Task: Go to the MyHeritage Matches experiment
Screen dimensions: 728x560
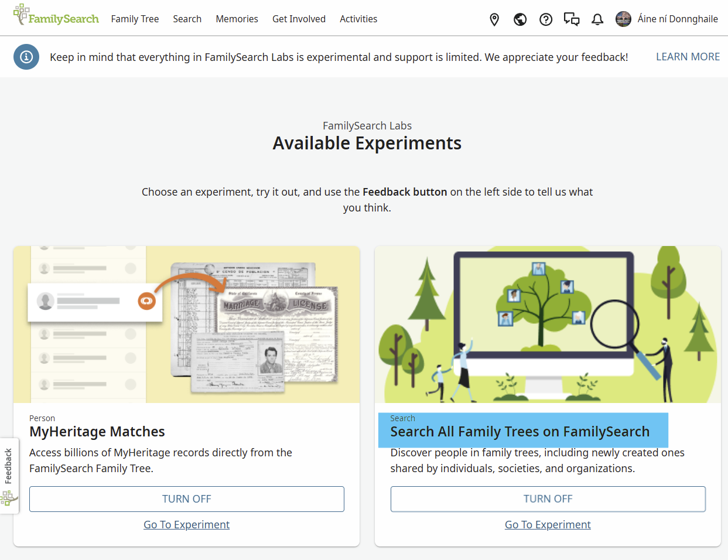Action: (187, 525)
